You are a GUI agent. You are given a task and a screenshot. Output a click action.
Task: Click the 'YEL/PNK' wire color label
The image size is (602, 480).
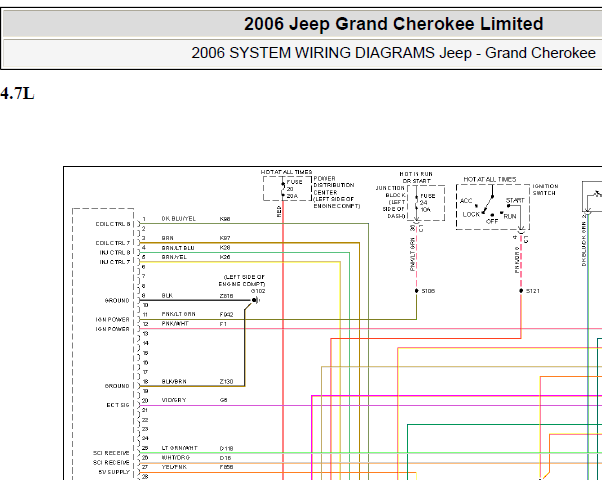pyautogui.click(x=174, y=467)
